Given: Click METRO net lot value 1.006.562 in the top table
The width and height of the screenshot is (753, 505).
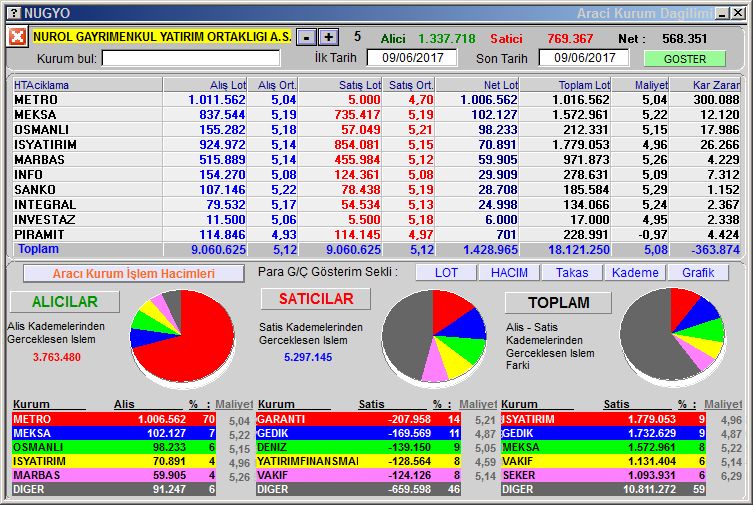Looking at the screenshot, I should click(489, 100).
